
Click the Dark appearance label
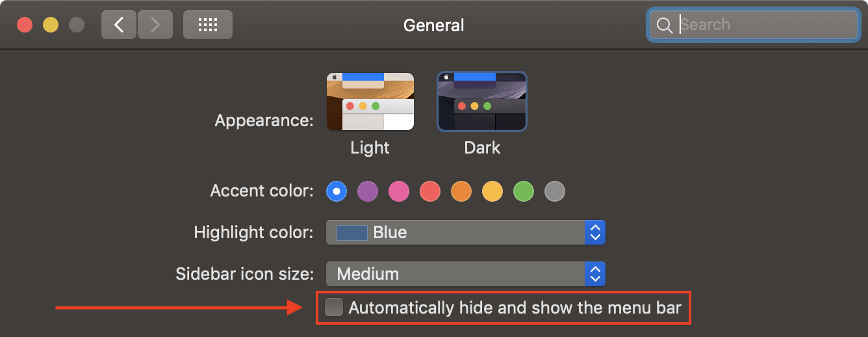pos(482,148)
